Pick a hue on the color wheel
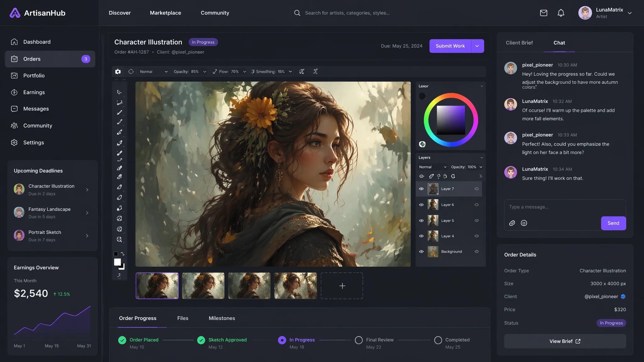 pyautogui.click(x=451, y=96)
